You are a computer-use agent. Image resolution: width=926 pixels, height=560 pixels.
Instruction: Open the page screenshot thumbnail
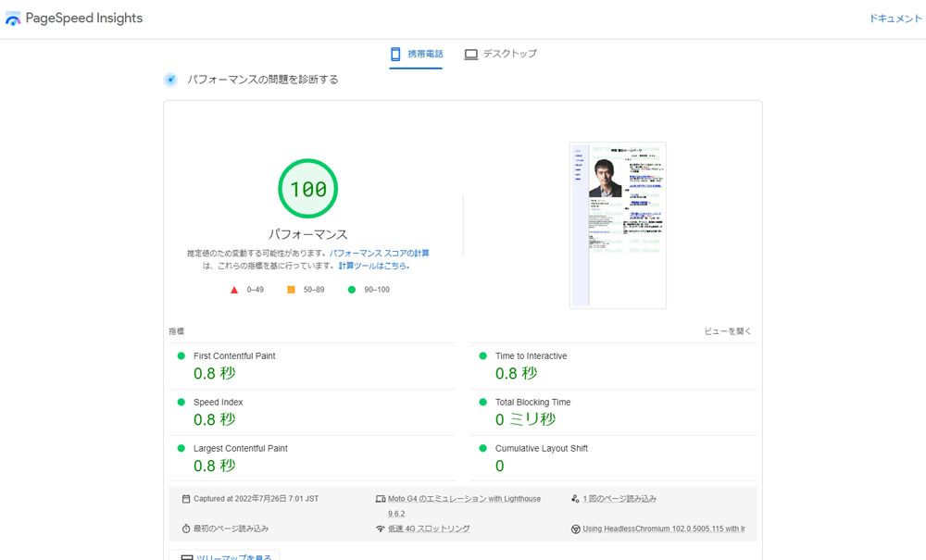tap(618, 226)
